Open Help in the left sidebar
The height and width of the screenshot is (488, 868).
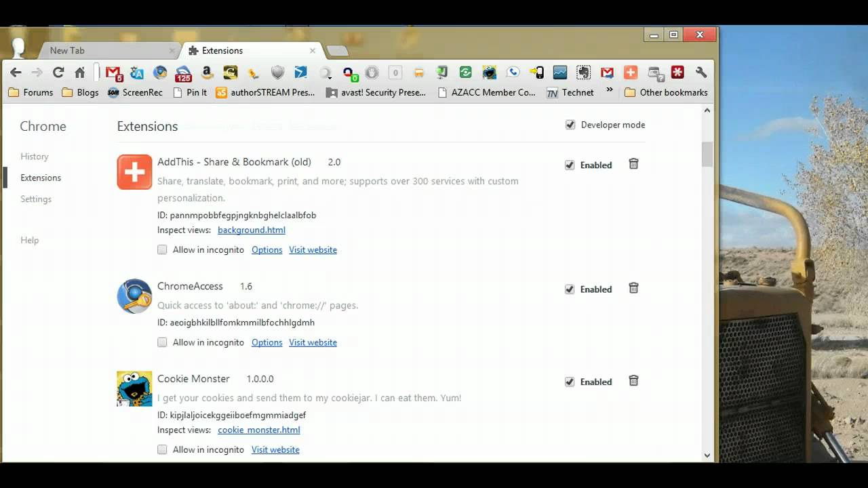[x=30, y=240]
